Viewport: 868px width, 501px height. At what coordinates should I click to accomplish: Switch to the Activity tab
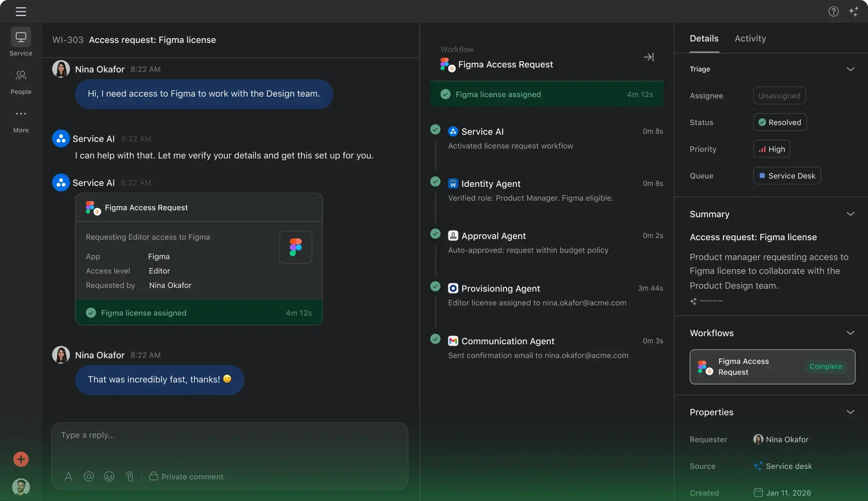(x=750, y=38)
